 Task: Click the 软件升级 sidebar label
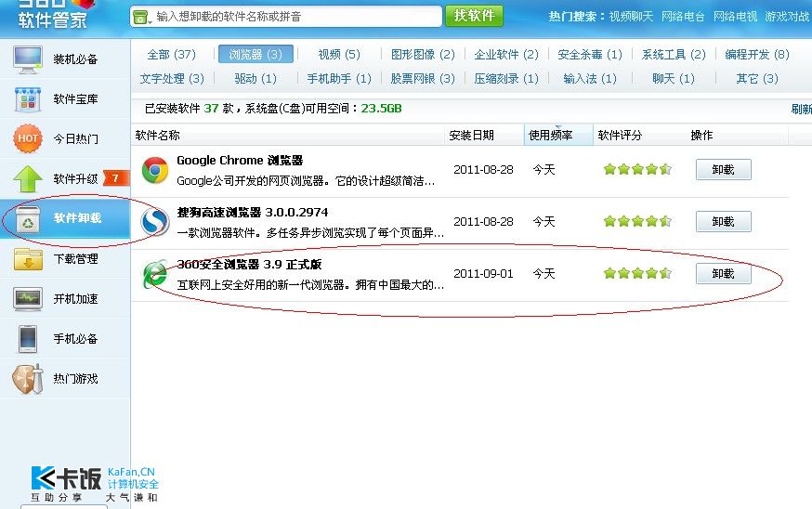click(75, 178)
